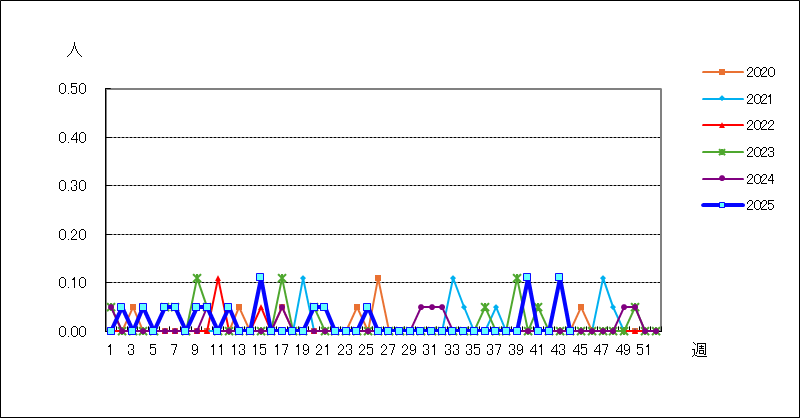Click the 週 x-axis unit title
The height and width of the screenshot is (418, 800).
pos(699,350)
